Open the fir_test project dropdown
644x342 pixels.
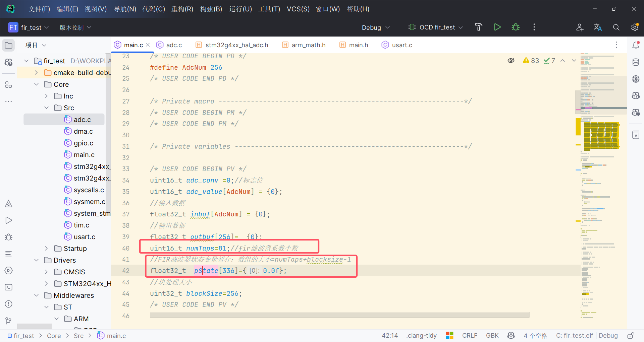[29, 27]
